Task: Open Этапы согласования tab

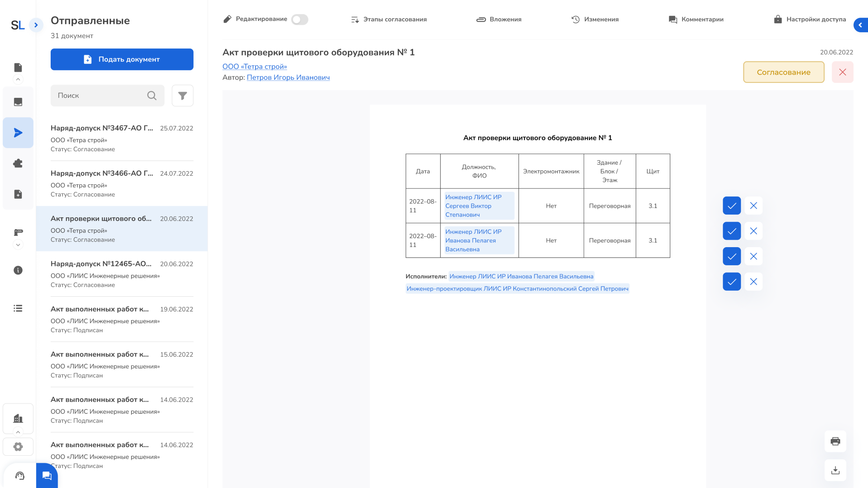Action: coord(389,20)
